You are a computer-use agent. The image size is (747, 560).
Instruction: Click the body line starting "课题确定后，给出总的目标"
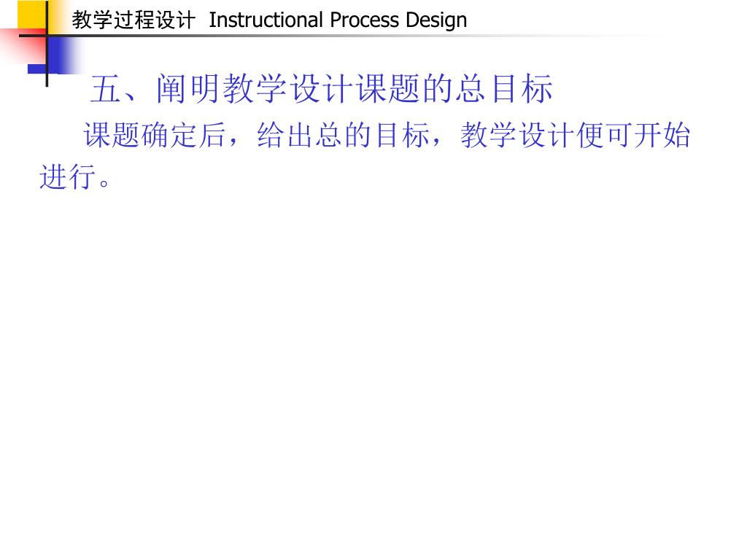(x=387, y=135)
